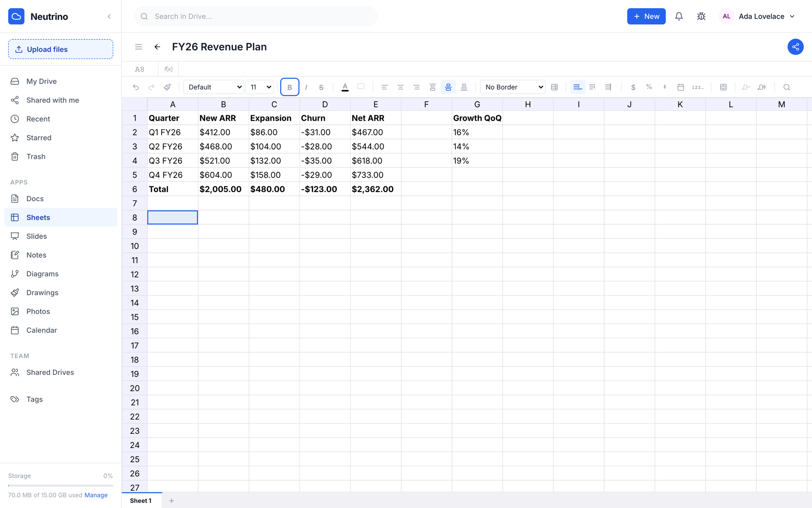This screenshot has width=812, height=508.
Task: Open the No Border style dropdown
Action: tap(513, 87)
